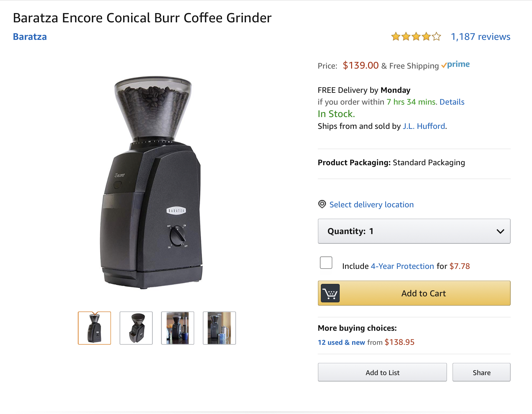Click the Details link for delivery
The width and height of the screenshot is (532, 414).
[452, 102]
